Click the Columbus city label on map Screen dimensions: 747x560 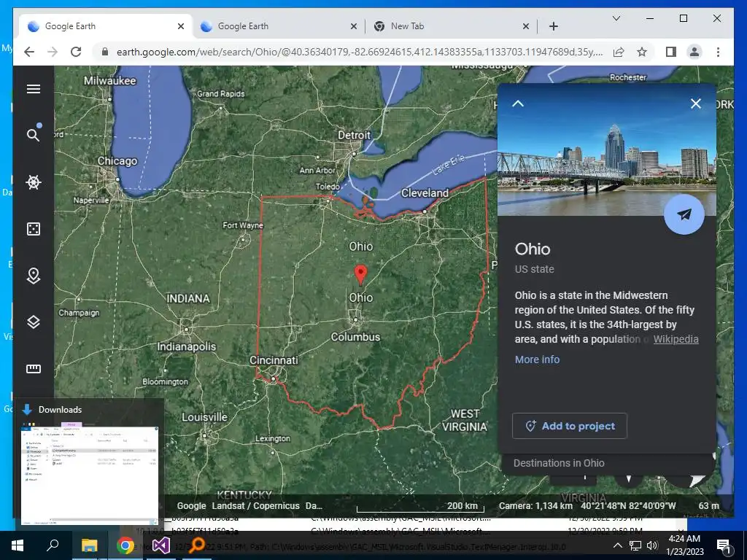[355, 337]
